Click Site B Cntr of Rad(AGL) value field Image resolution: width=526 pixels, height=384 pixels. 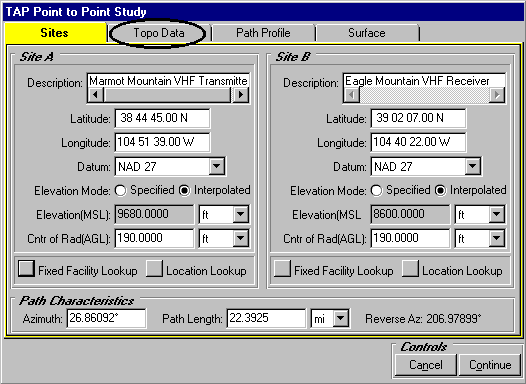point(410,238)
